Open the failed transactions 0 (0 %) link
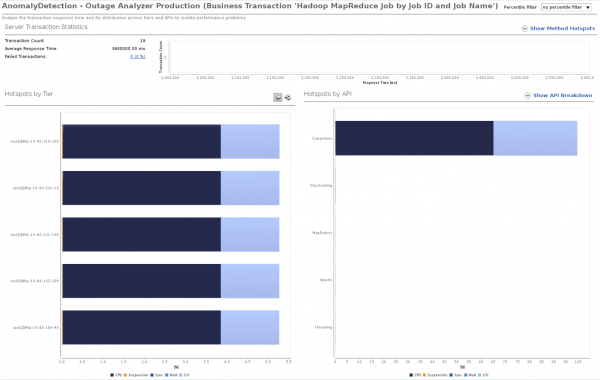600x380 pixels. click(x=137, y=57)
